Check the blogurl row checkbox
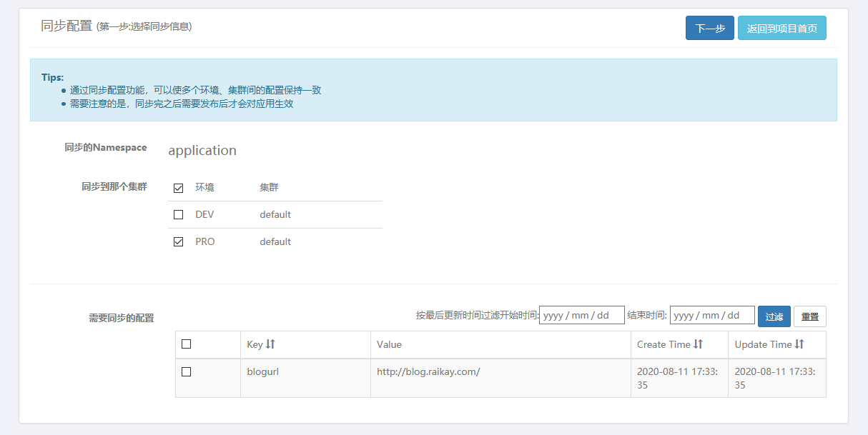The image size is (868, 435). [187, 371]
